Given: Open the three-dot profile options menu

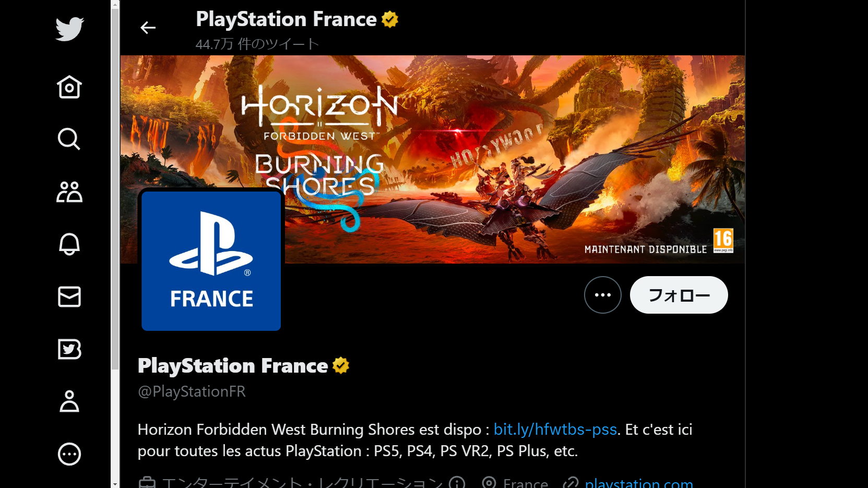Looking at the screenshot, I should (603, 295).
